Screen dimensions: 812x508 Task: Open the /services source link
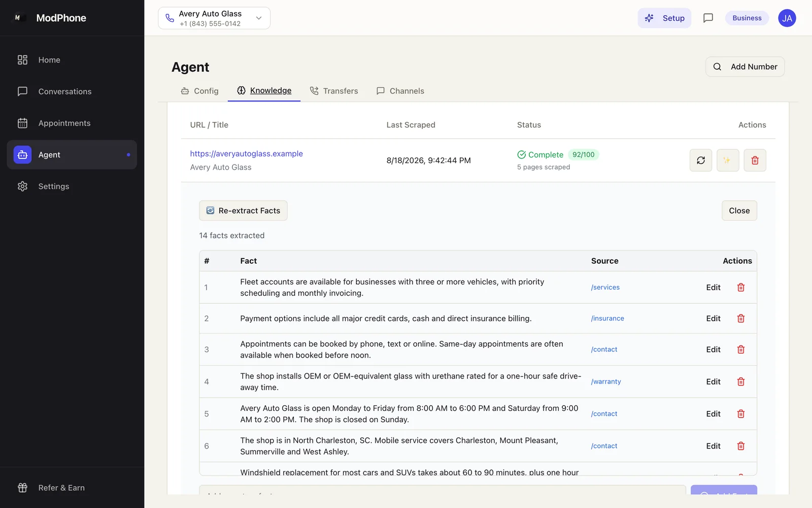tap(605, 288)
